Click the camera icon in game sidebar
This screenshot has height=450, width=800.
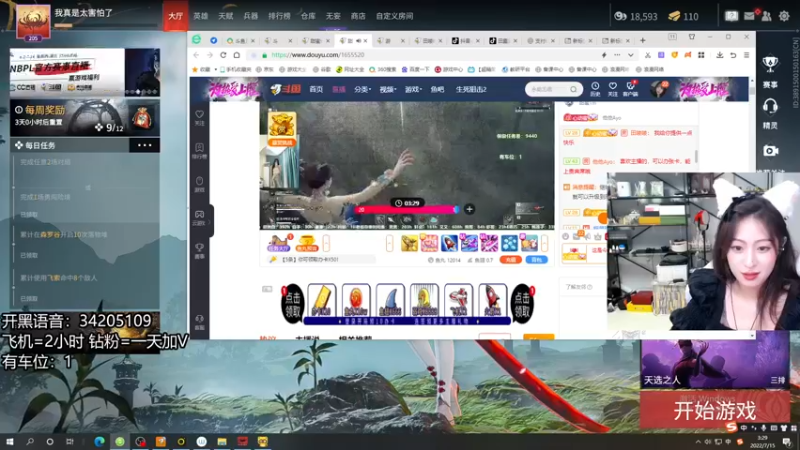coord(770,151)
